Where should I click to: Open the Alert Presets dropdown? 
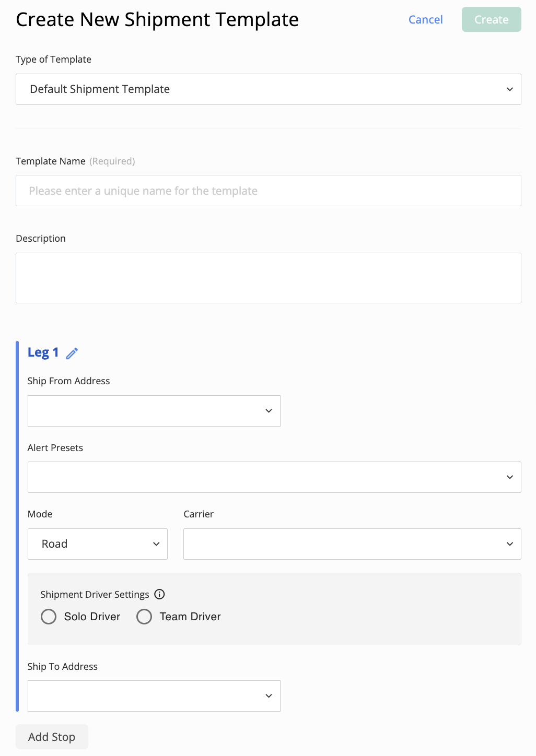(x=274, y=477)
